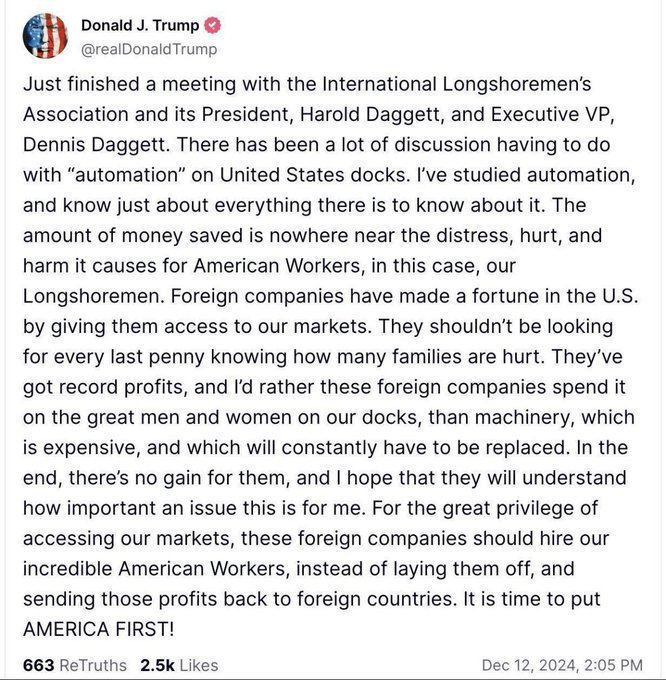
Task: Click the phrase Executive VP in post
Action: pos(553,114)
